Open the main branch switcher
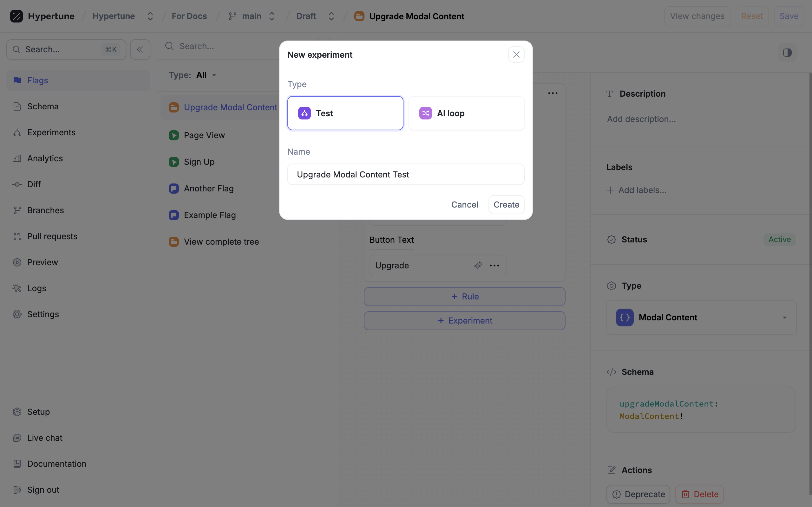 click(x=252, y=16)
